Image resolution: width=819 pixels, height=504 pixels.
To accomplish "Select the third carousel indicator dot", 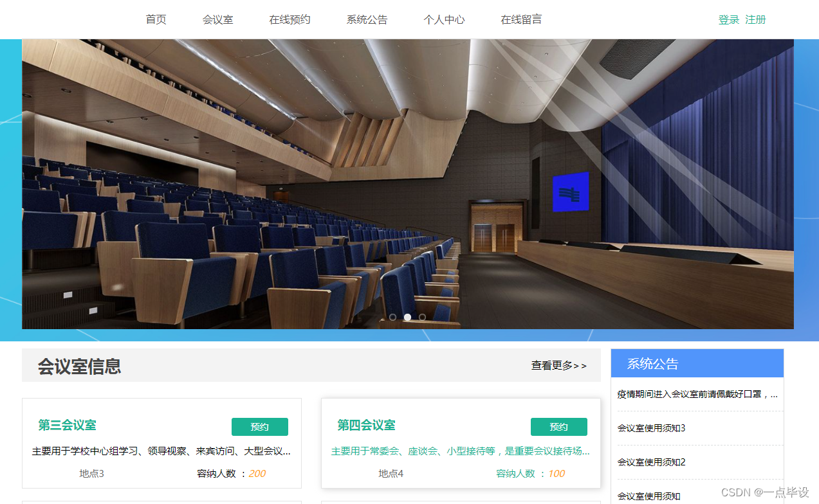I will tap(423, 316).
